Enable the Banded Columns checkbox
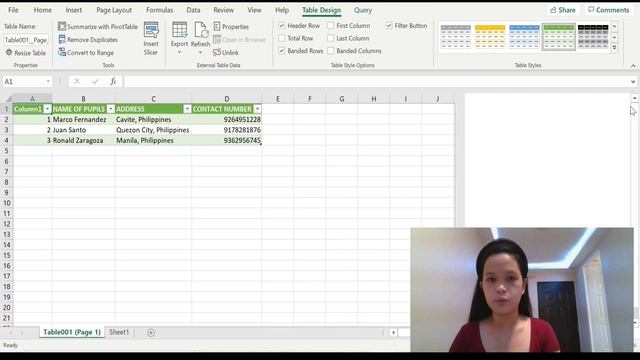 click(x=331, y=51)
